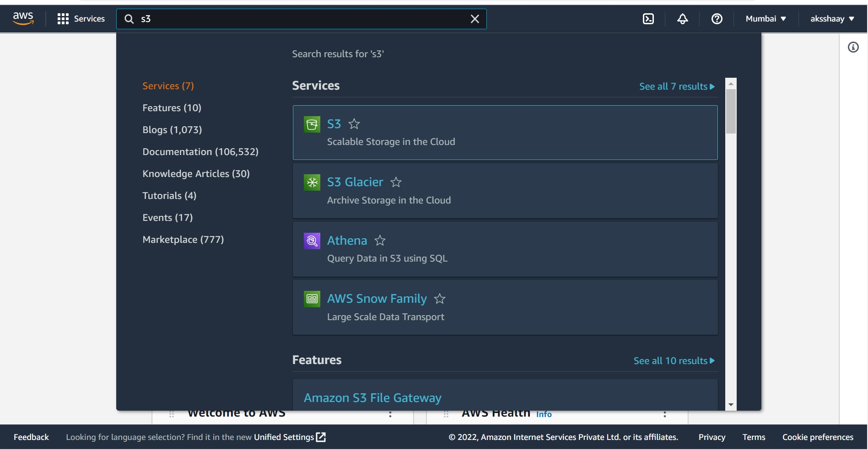Open Amazon S3 File Gateway feature
The image size is (868, 450).
372,398
